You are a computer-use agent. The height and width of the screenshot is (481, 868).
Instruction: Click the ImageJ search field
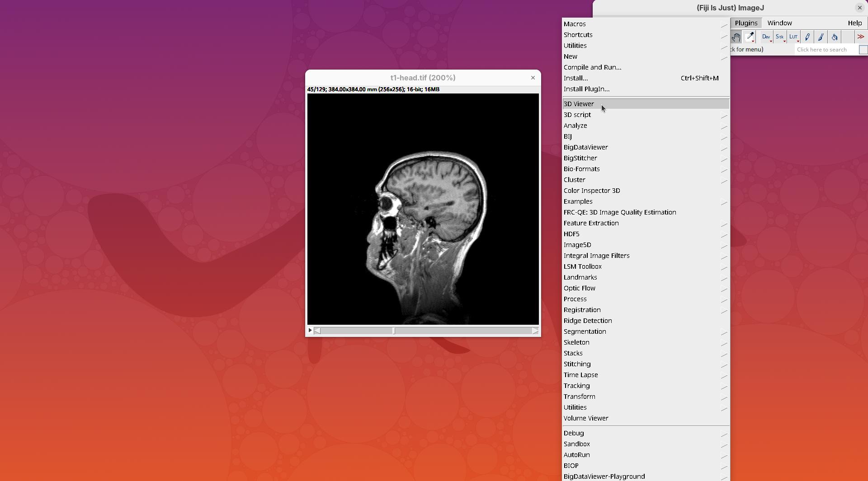click(826, 50)
